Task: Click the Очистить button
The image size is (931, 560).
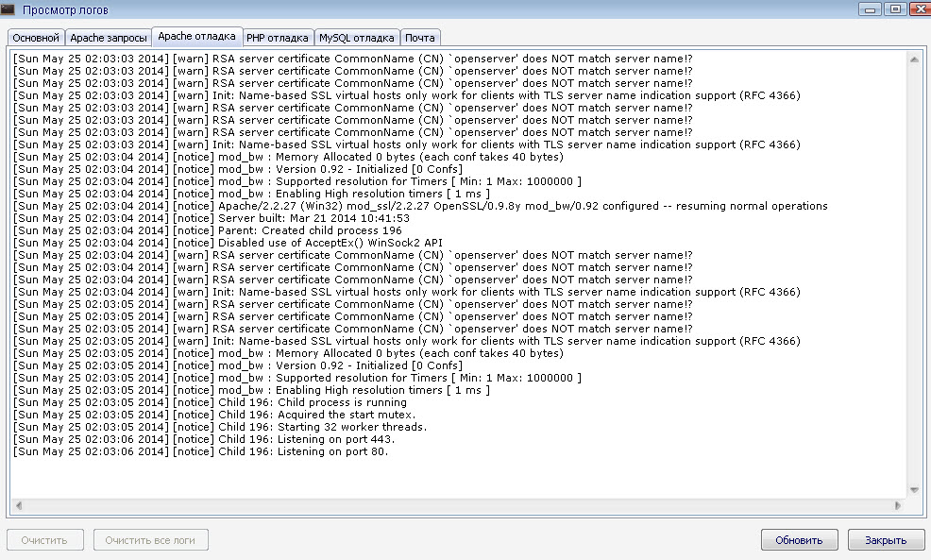Action: pos(46,540)
